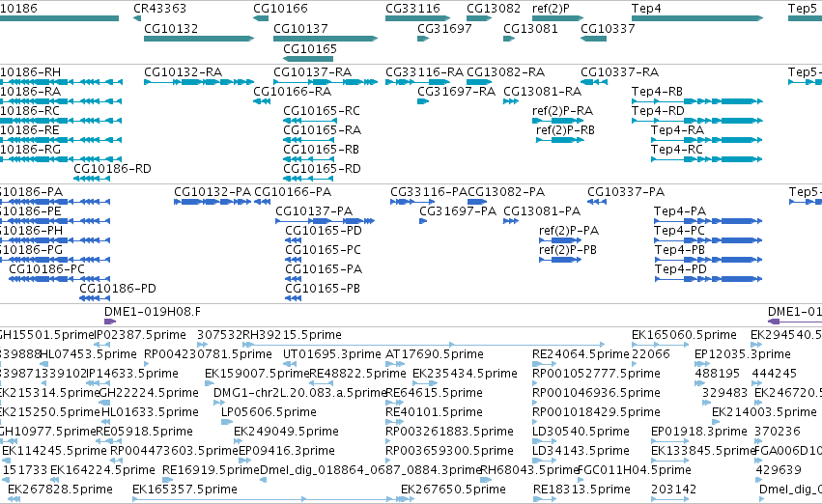Open EST EK165060.5prime
822x504 pixels.
point(684,335)
